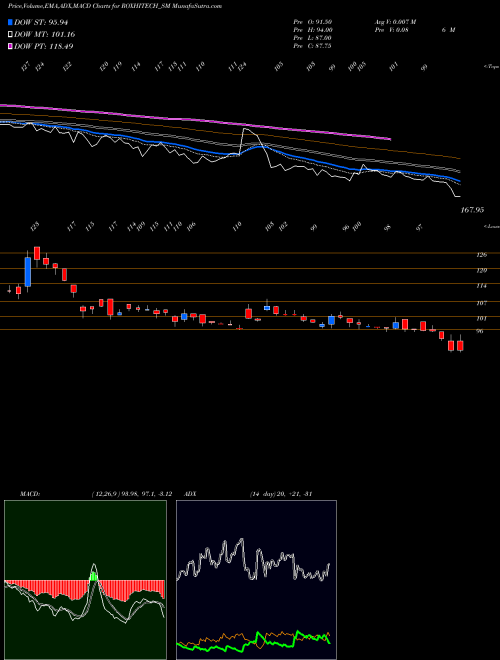Click the MACD '(12,26,9) 93.98, 97.1, -3.12' readout

tap(131, 494)
